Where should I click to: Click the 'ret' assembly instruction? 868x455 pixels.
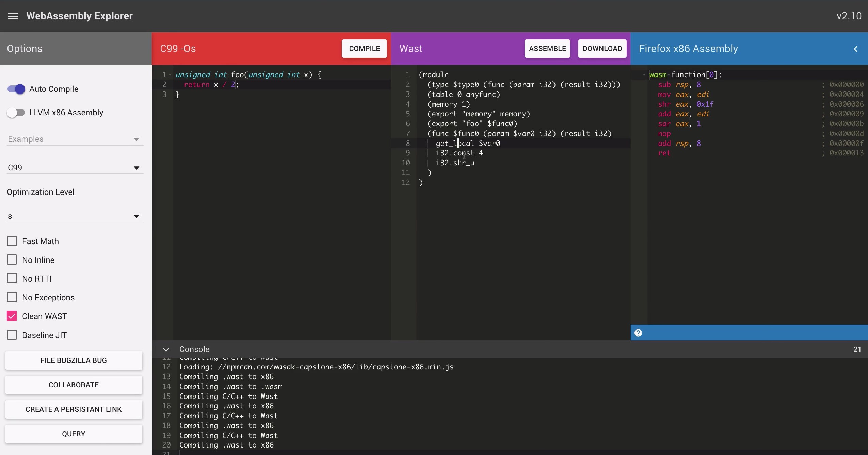pos(664,153)
